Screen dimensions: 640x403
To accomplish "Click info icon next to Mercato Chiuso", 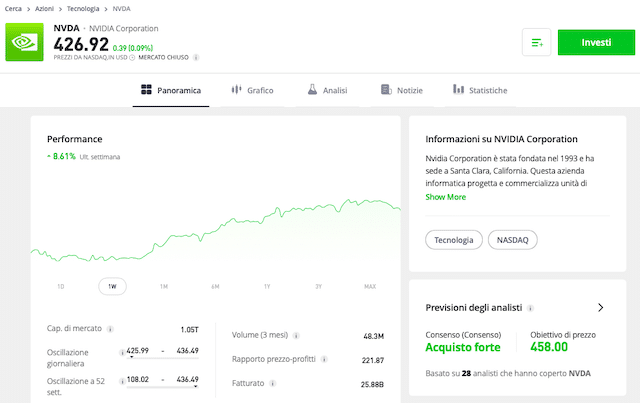I will click(x=196, y=58).
